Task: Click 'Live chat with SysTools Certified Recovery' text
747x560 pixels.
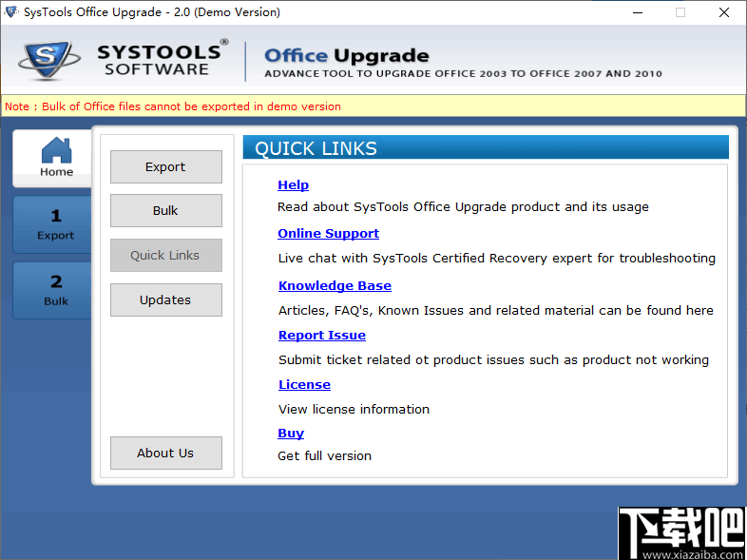Action: point(497,259)
